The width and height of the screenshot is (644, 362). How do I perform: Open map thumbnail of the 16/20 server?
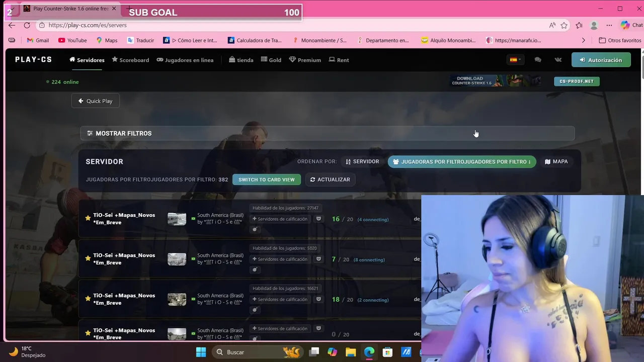[177, 219]
